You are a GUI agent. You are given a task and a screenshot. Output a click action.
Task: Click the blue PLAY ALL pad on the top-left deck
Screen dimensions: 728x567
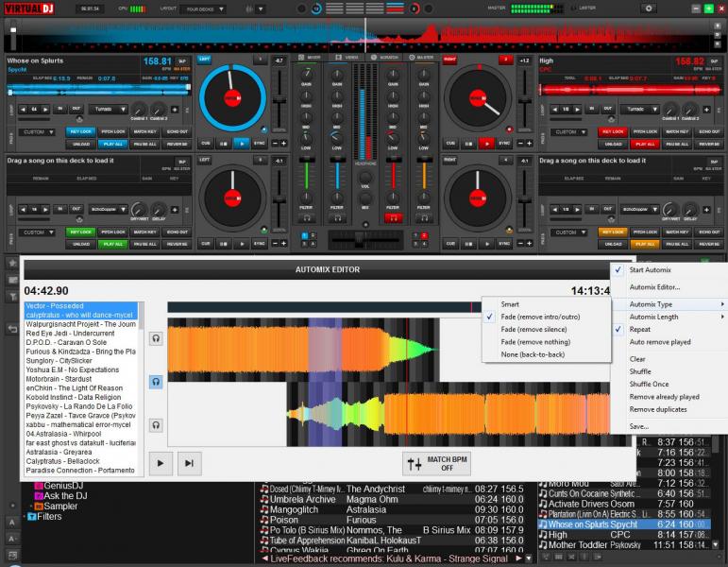tap(112, 144)
